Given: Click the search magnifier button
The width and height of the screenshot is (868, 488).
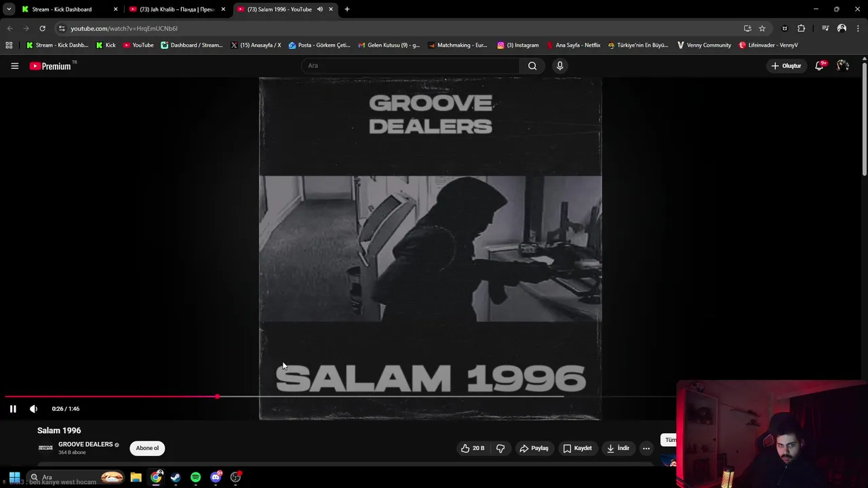Looking at the screenshot, I should tap(532, 66).
